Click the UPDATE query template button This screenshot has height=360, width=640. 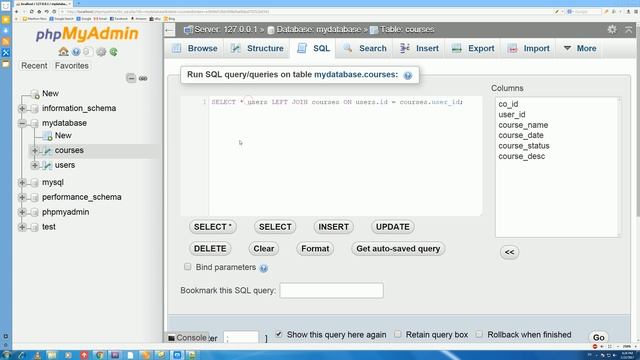pyautogui.click(x=393, y=227)
